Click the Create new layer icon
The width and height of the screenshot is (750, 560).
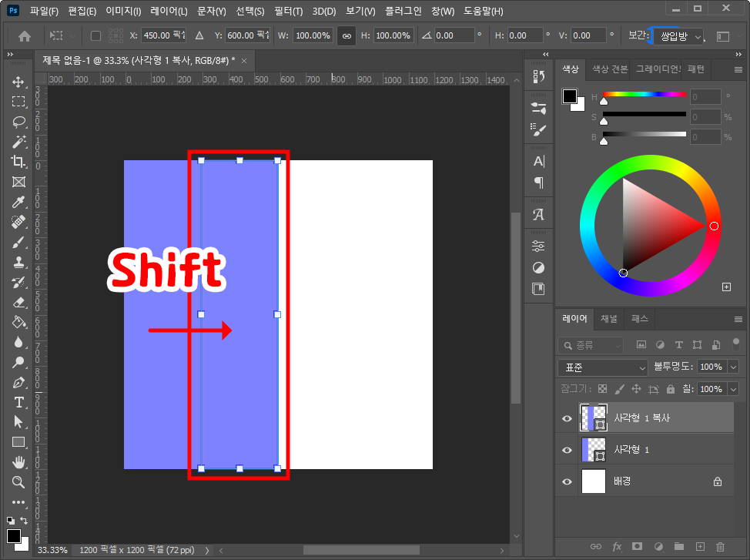point(701,546)
